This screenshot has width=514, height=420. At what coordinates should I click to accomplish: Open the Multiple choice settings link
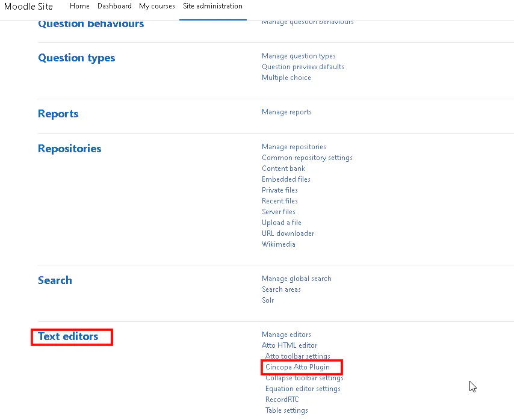pyautogui.click(x=286, y=78)
